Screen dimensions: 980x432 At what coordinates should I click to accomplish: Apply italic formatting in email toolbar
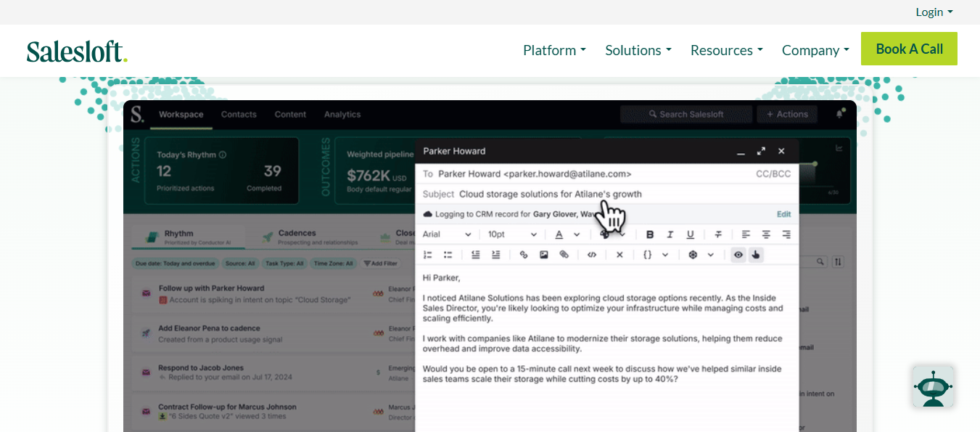tap(670, 235)
